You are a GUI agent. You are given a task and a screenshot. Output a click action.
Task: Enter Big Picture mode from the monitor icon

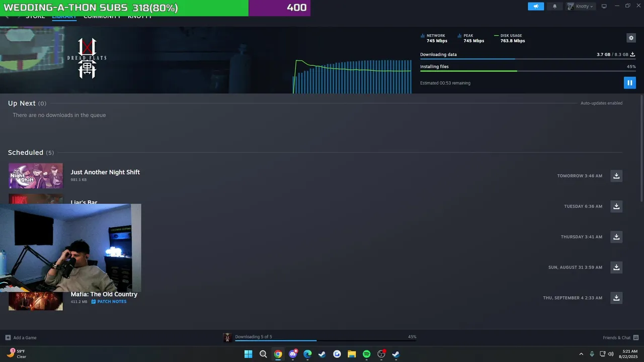[x=604, y=6]
